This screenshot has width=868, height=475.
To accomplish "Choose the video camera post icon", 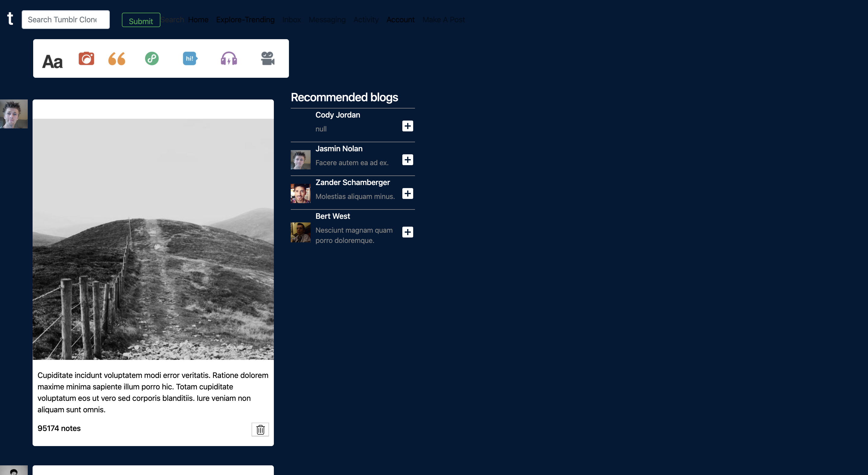I will [x=268, y=58].
